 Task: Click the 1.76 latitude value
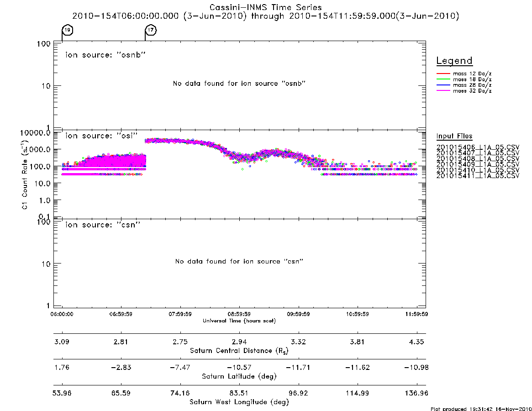point(62,368)
